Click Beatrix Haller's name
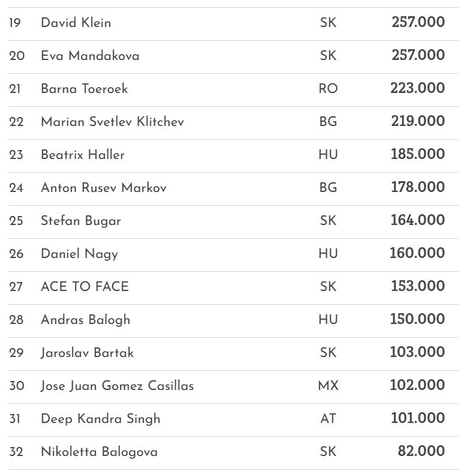This screenshot has height=471, width=476. pyautogui.click(x=83, y=155)
